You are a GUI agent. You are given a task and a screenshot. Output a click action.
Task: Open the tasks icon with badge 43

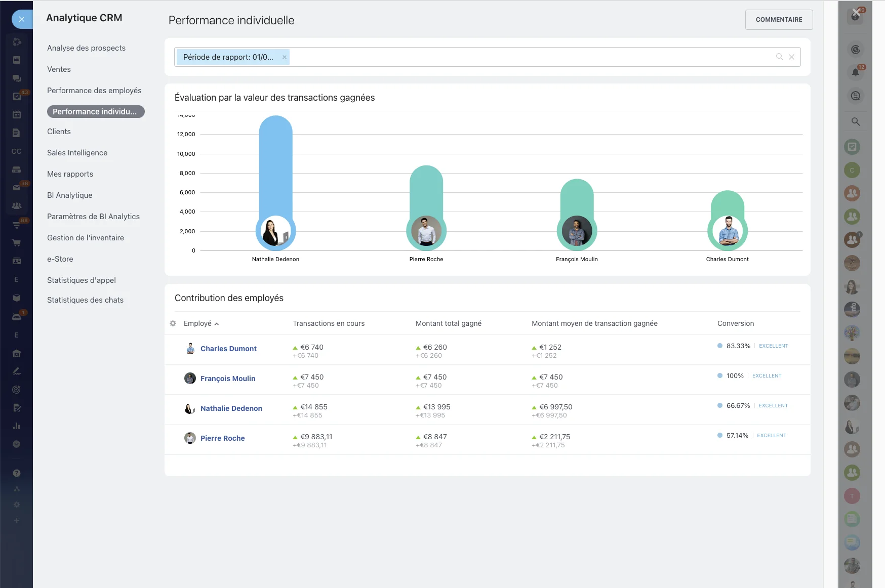pyautogui.click(x=17, y=96)
